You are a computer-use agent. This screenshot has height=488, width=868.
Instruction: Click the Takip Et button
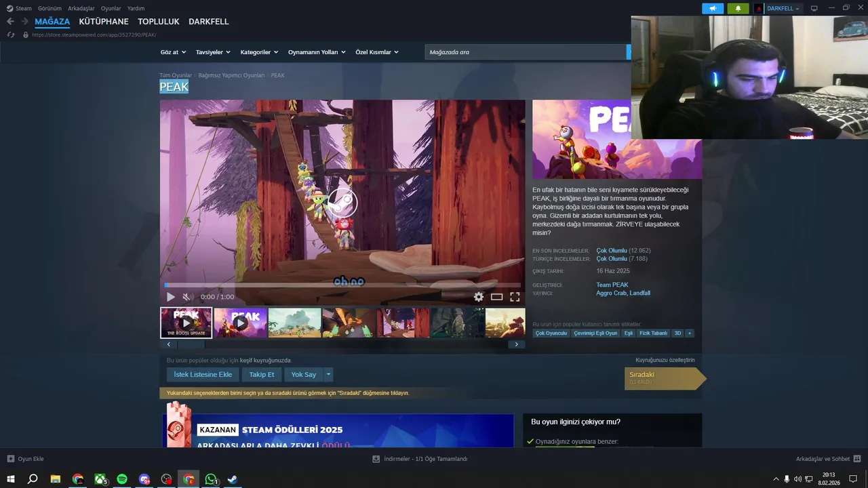(x=262, y=374)
